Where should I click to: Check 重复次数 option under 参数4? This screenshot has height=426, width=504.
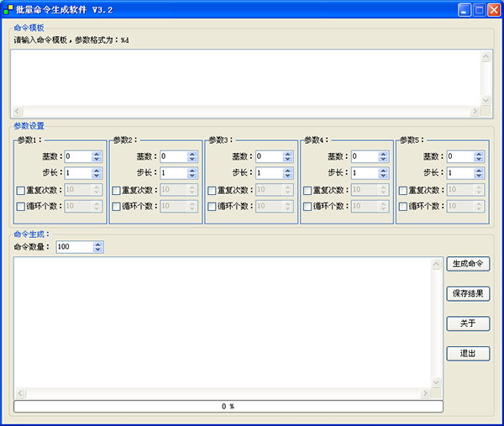[308, 190]
